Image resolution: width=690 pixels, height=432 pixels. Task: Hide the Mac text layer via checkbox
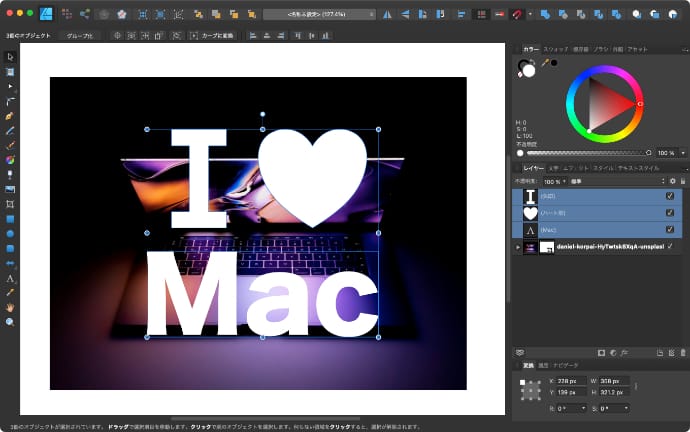[x=669, y=229]
